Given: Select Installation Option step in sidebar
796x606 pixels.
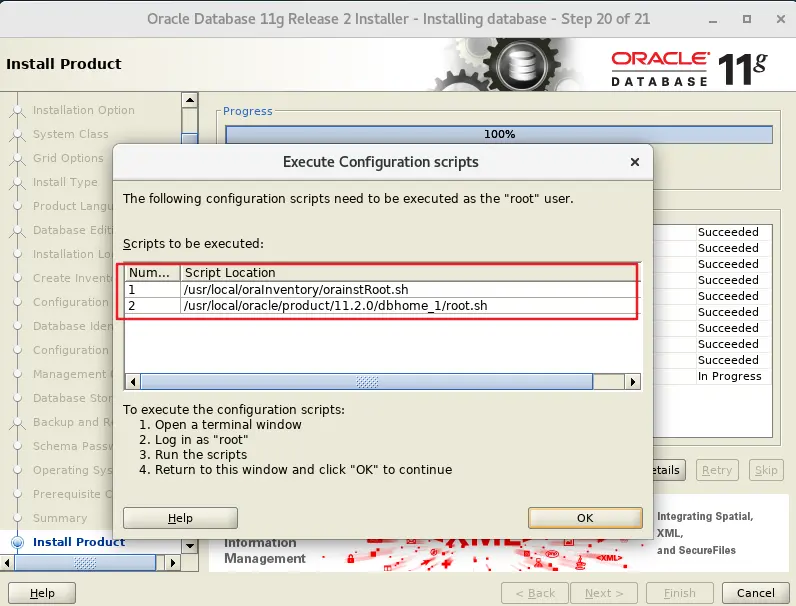Looking at the screenshot, I should click(84, 110).
